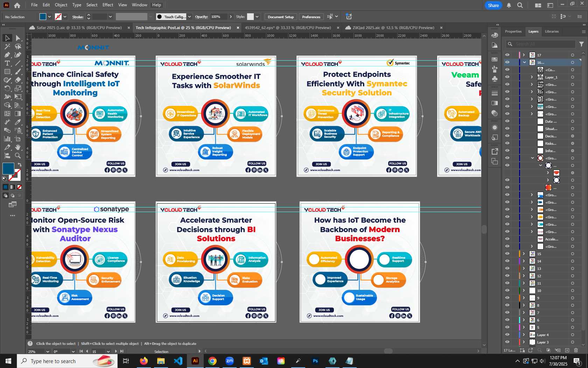
Task: Open the notifications bell icon
Action: [509, 5]
